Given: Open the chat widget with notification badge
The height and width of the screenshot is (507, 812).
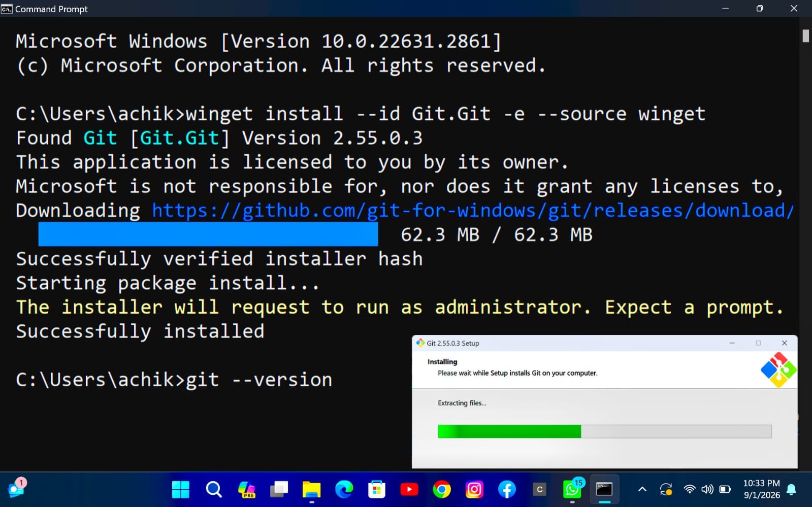Looking at the screenshot, I should pyautogui.click(x=17, y=488).
